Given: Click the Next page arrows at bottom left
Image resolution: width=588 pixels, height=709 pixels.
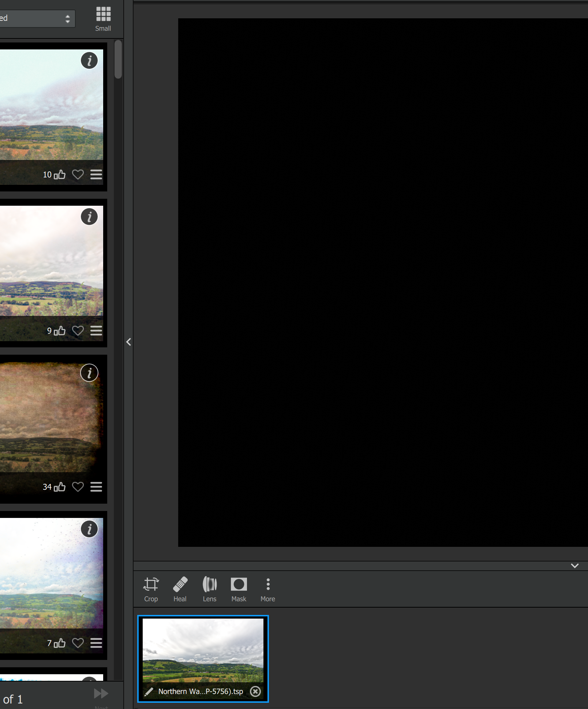Looking at the screenshot, I should [x=100, y=692].
